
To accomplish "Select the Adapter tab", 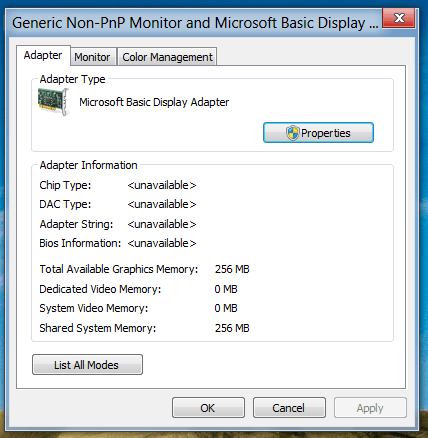I will coord(43,55).
